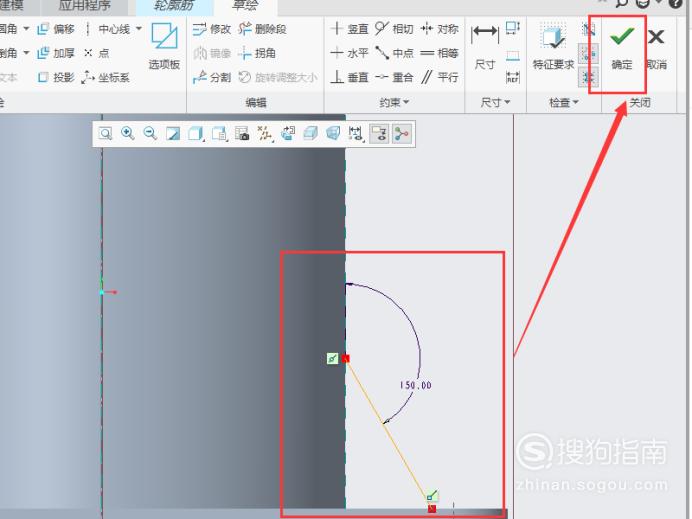Open the 中心线 centerline dropdown arrow
Image resolution: width=692 pixels, height=519 pixels.
[x=139, y=29]
